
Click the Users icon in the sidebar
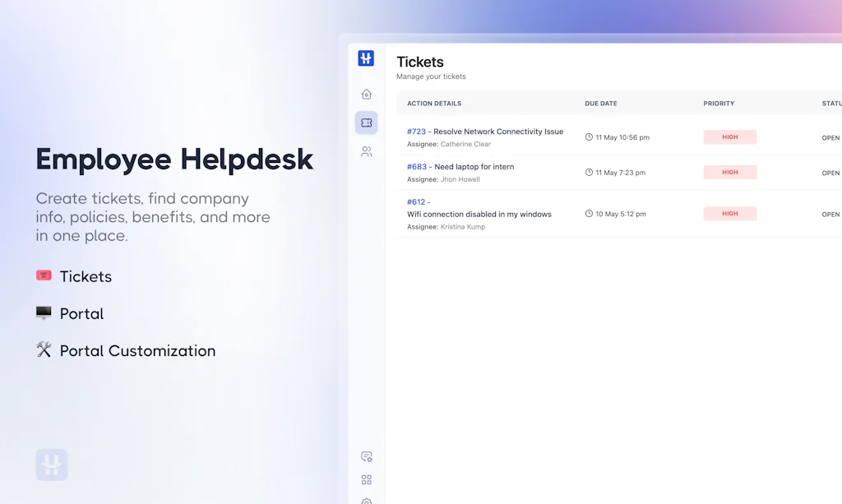(x=366, y=151)
